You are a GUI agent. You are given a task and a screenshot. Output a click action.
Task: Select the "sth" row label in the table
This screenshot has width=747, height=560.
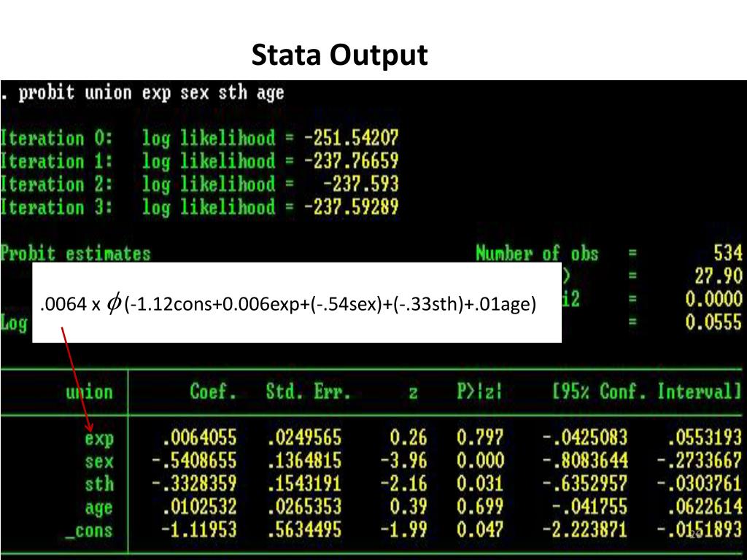point(99,484)
